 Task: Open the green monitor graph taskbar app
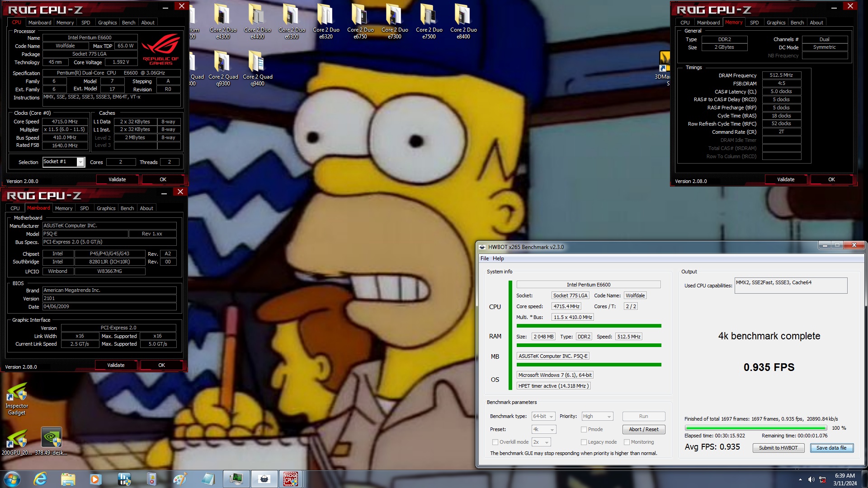coord(236,479)
